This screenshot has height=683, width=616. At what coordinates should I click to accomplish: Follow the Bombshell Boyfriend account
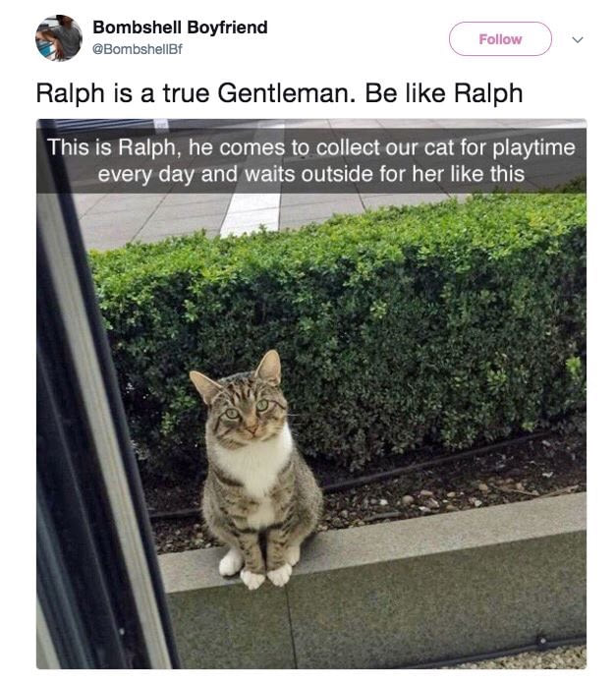click(500, 39)
